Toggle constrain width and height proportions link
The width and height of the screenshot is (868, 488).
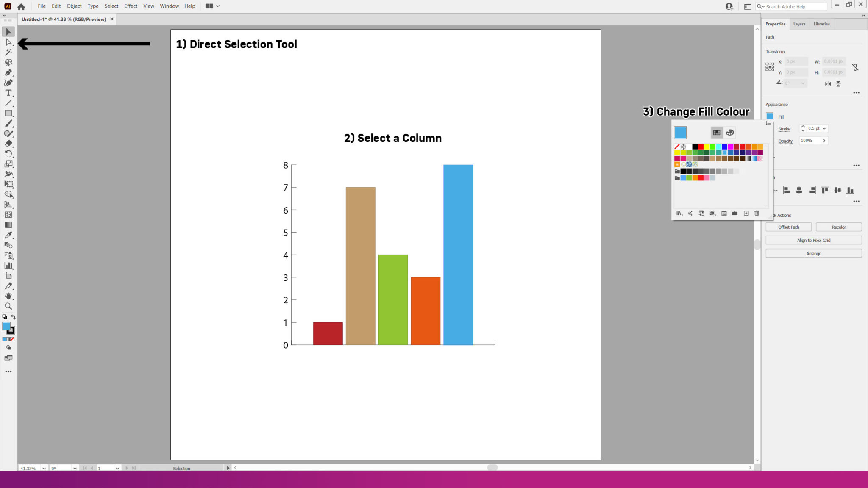point(855,67)
